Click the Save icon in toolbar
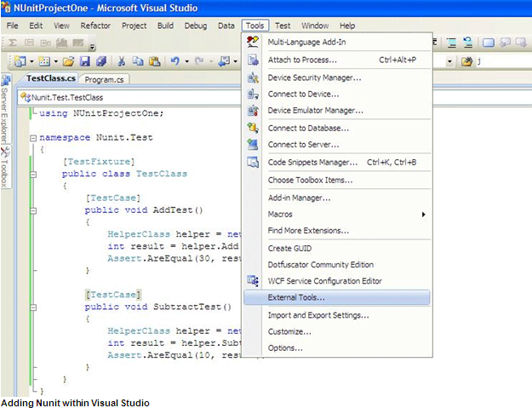The image size is (532, 408). pyautogui.click(x=85, y=61)
